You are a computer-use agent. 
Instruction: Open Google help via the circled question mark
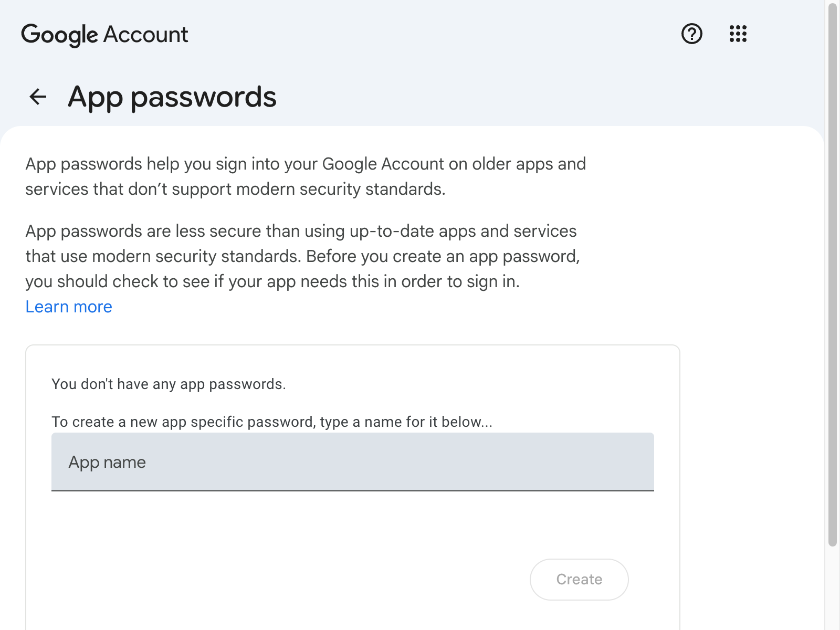[691, 34]
